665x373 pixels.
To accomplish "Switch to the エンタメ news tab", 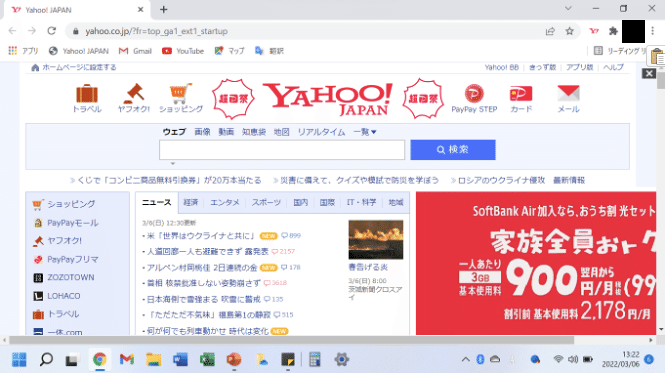I will click(225, 202).
